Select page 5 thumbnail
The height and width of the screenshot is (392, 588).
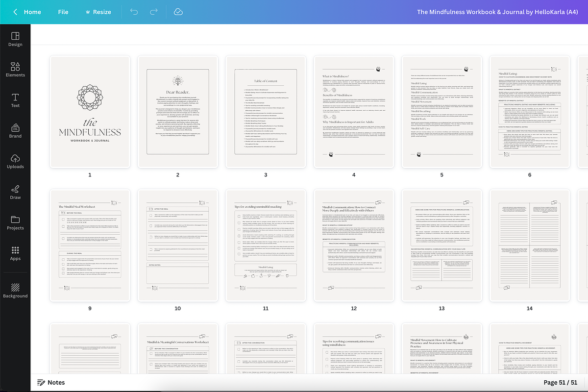[441, 112]
